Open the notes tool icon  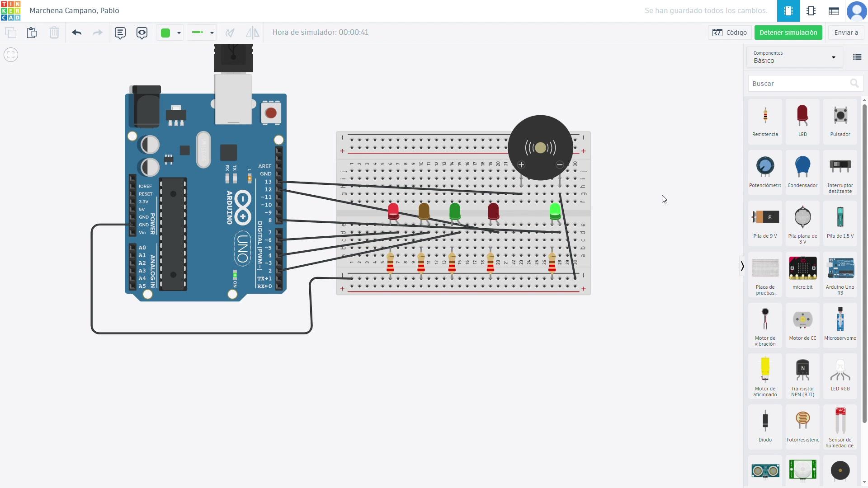(120, 33)
